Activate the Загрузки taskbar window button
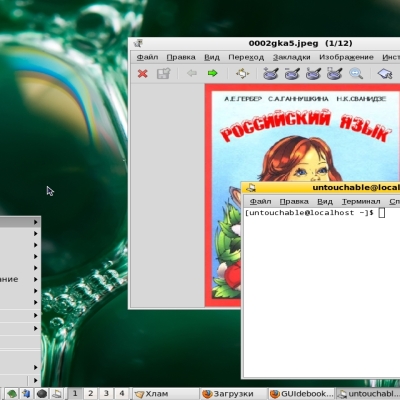The width and height of the screenshot is (400, 400). 234,394
